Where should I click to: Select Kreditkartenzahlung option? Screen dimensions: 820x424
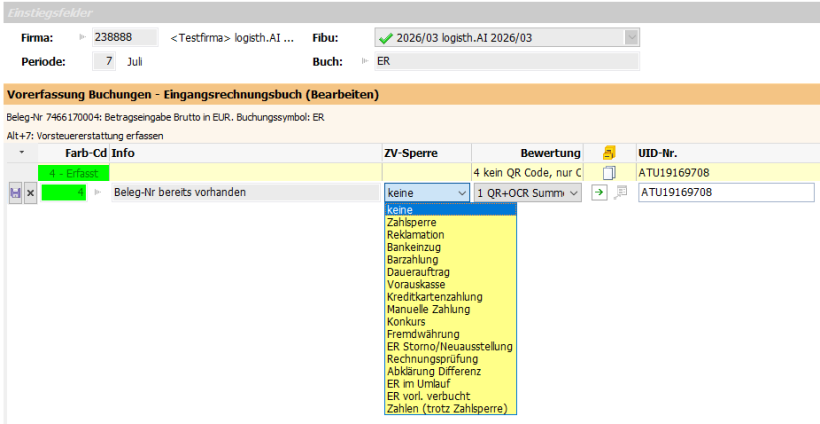click(451, 296)
